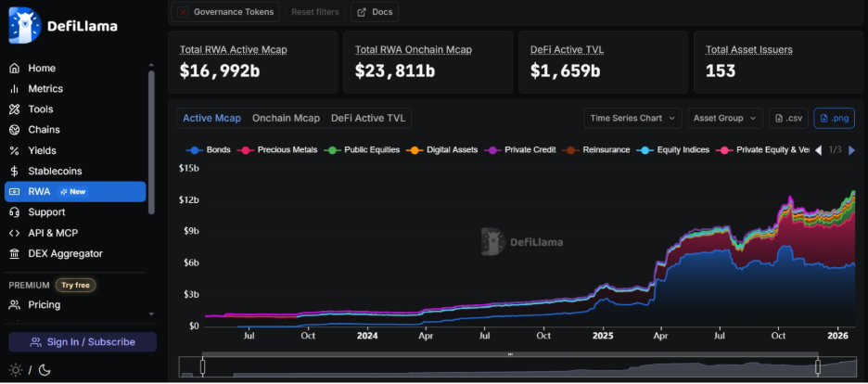Click the left handle of range slider
Image resolution: width=868 pixels, height=384 pixels.
point(202,367)
